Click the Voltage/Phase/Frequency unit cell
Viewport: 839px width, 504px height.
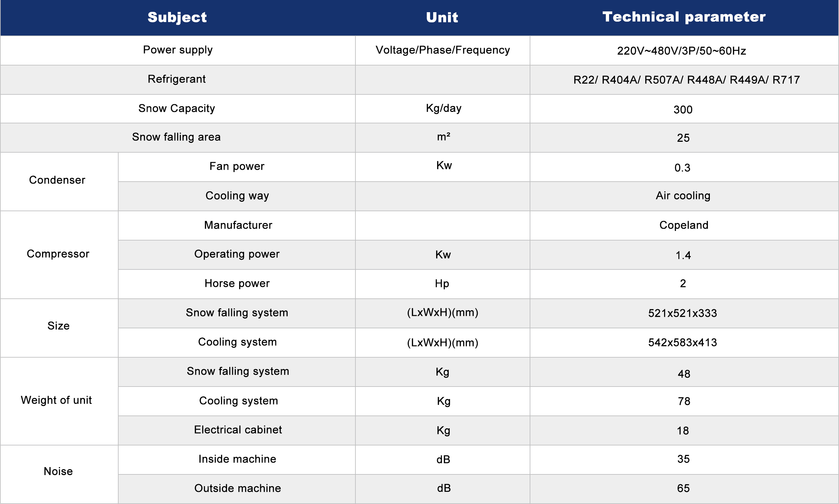point(442,50)
